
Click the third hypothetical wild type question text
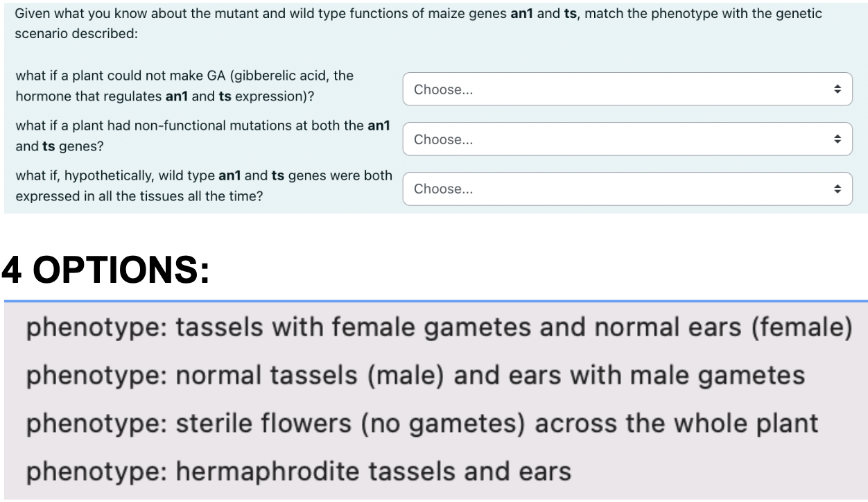tap(204, 185)
